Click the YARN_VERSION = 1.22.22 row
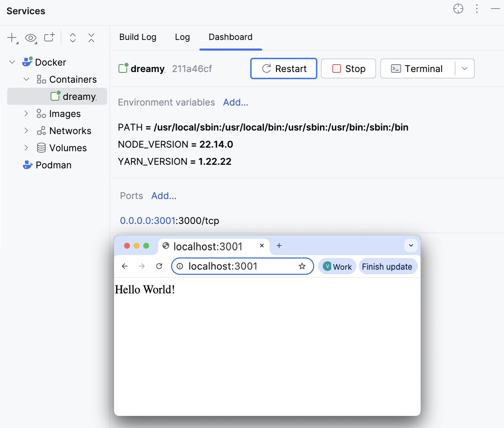The height and width of the screenshot is (428, 504). coord(175,162)
